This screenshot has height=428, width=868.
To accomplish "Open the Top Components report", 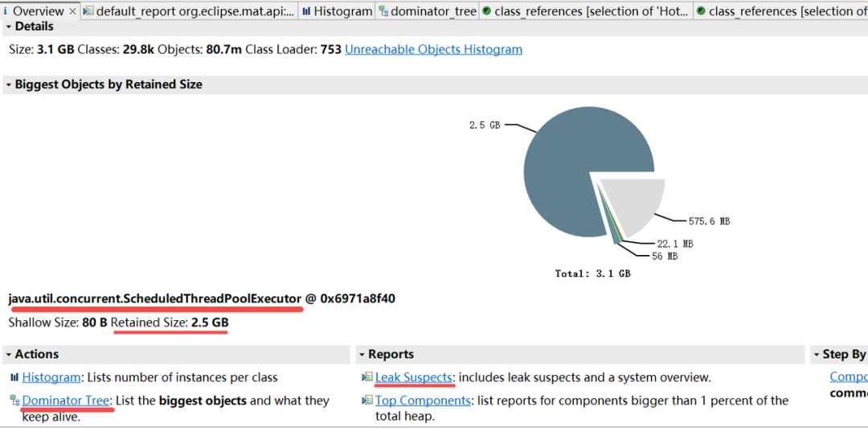I will click(x=423, y=401).
